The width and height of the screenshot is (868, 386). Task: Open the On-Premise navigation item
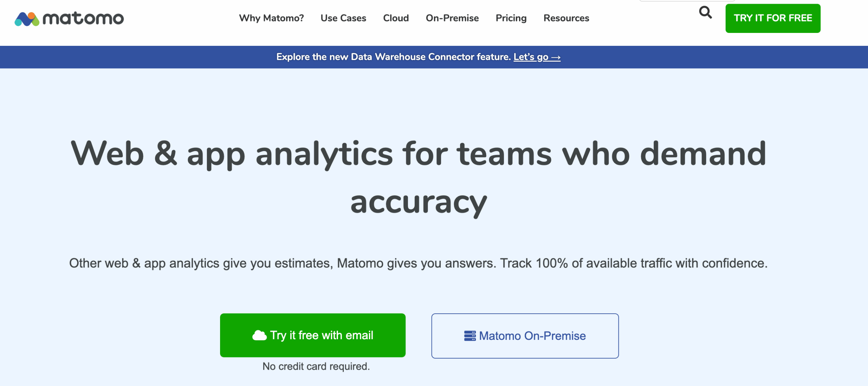452,18
